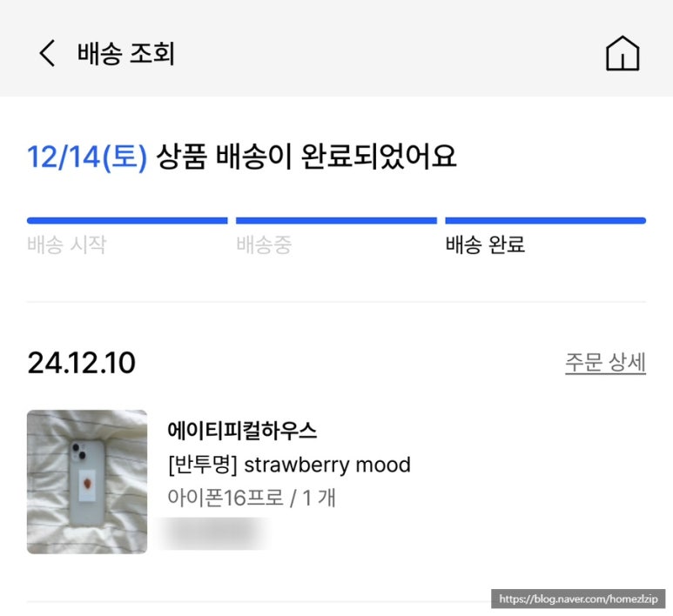Screen dimensions: 673x616
Task: Tap the phone case product thumbnail
Action: pos(87,482)
